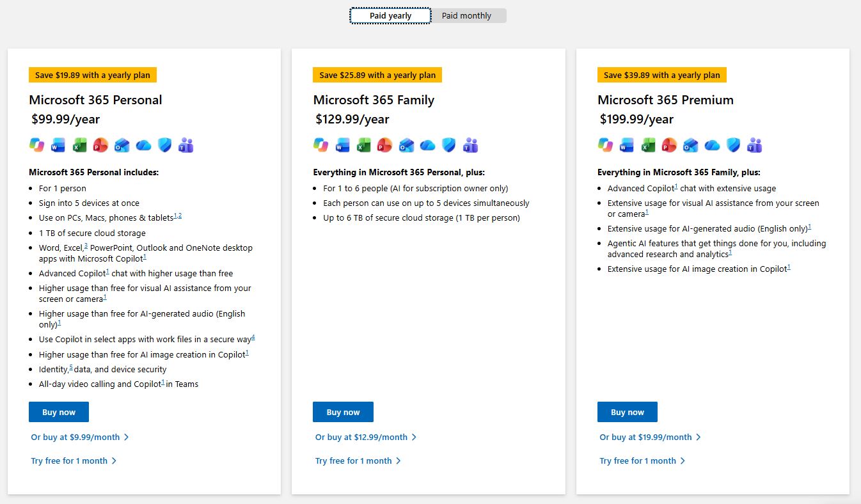Click Outlook icon in Microsoft 365 Premium card

[x=691, y=145]
